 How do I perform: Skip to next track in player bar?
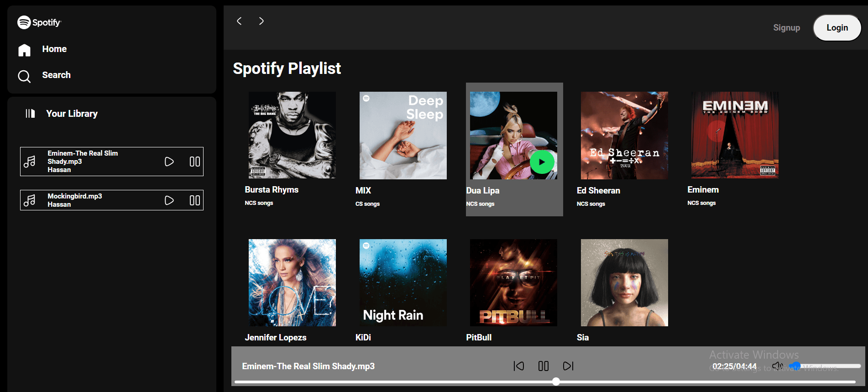click(x=568, y=366)
